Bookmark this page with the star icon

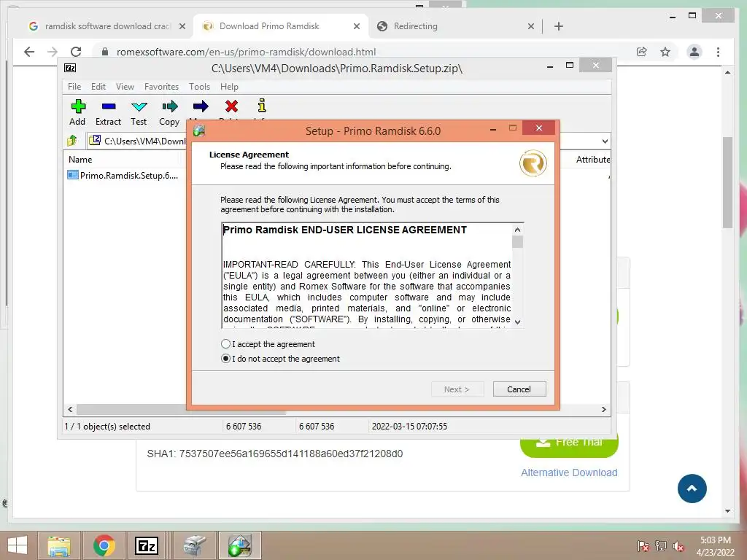pyautogui.click(x=665, y=52)
